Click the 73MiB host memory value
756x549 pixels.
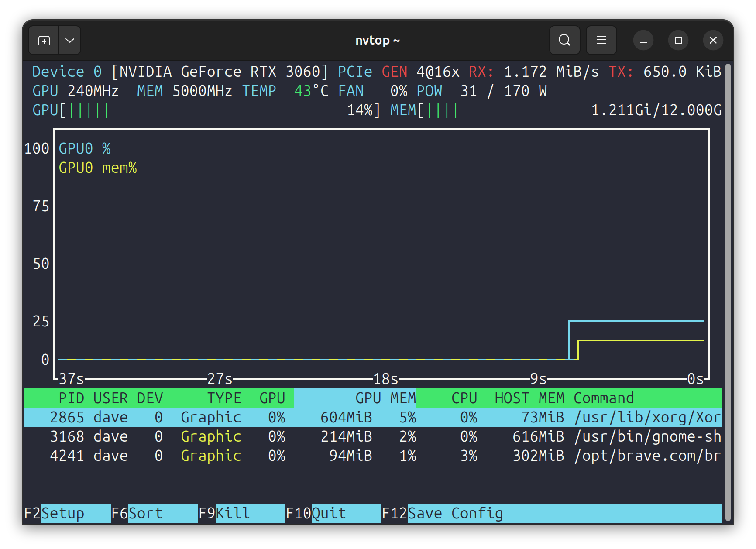(543, 417)
